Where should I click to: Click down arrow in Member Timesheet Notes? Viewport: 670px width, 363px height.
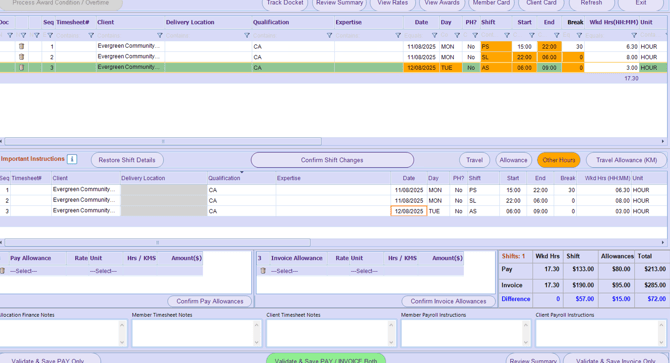coord(256,342)
